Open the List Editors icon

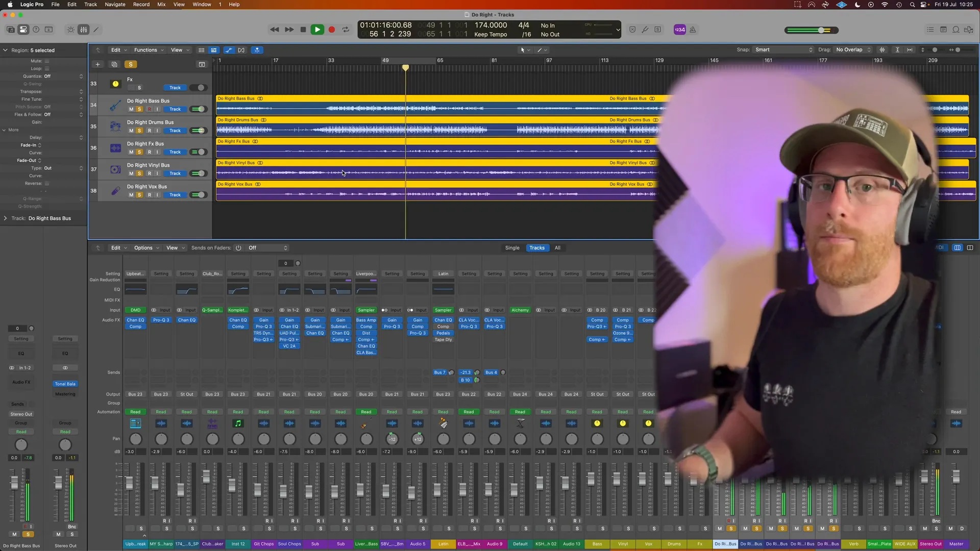click(930, 30)
